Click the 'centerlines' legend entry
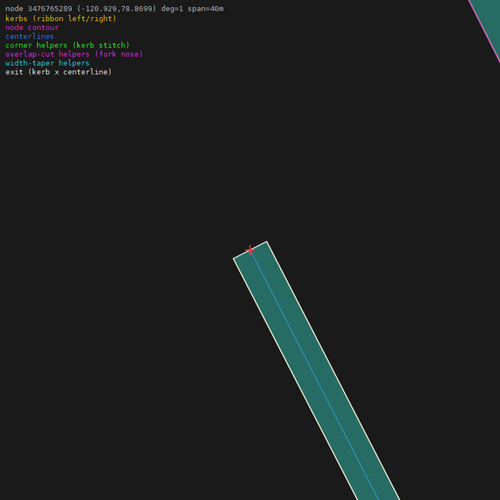Viewport: 500px width, 500px height. [29, 36]
